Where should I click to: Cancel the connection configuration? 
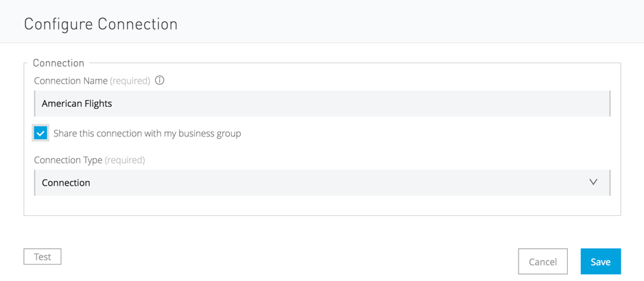pyautogui.click(x=542, y=262)
